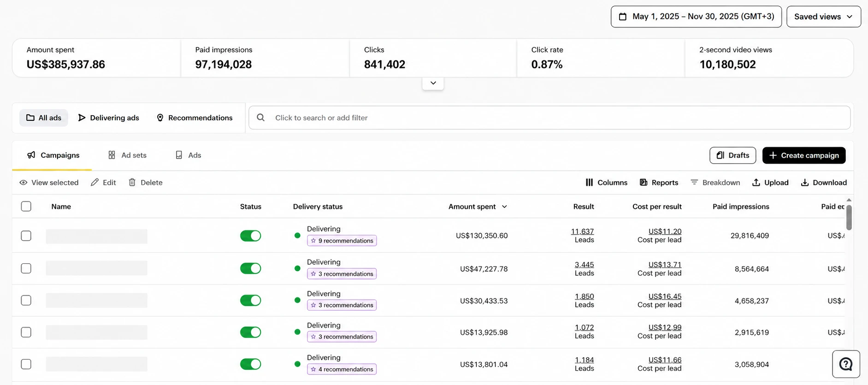Open the US$11.20 cost per lead link
Viewport: 868px width, 385px height.
(x=665, y=231)
